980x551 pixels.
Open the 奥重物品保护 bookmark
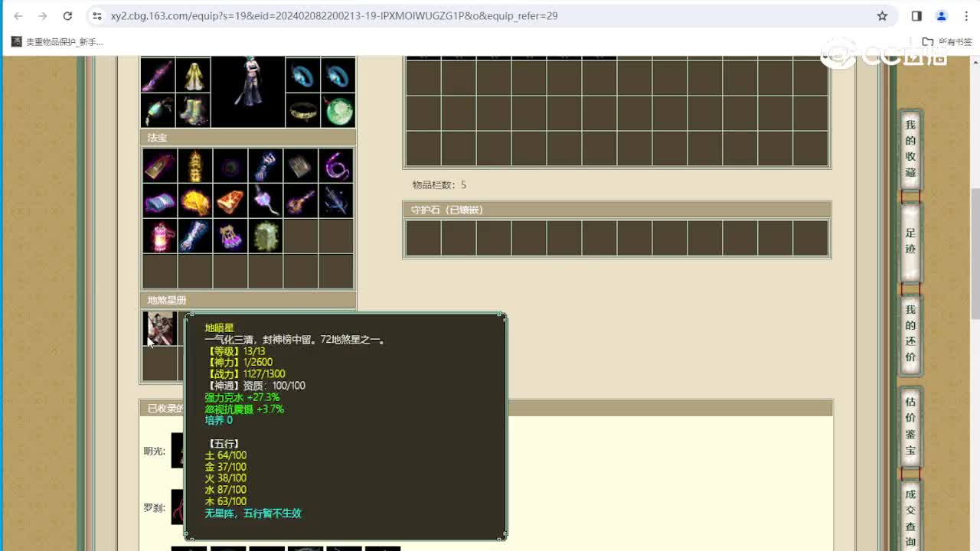pyautogui.click(x=57, y=42)
